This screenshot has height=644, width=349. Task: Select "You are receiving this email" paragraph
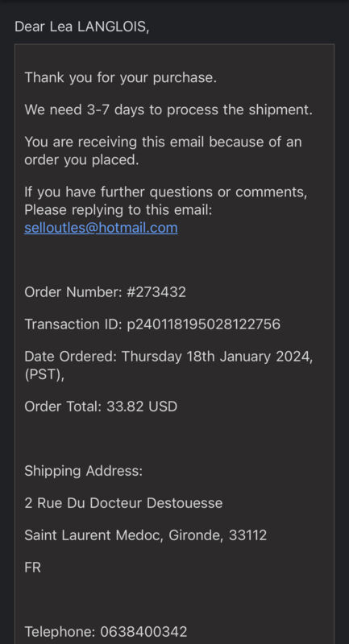[163, 151]
